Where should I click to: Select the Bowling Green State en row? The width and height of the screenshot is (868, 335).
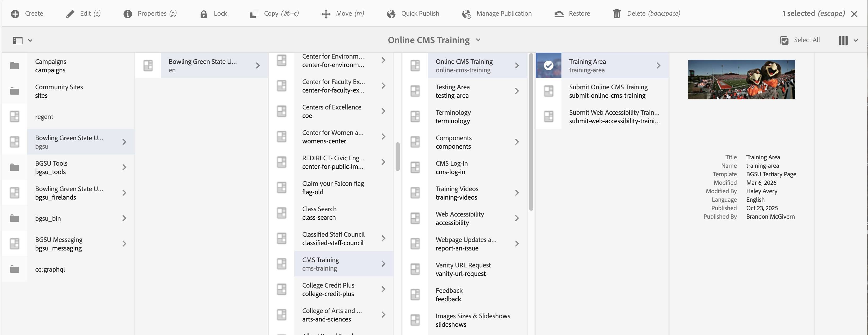point(202,65)
